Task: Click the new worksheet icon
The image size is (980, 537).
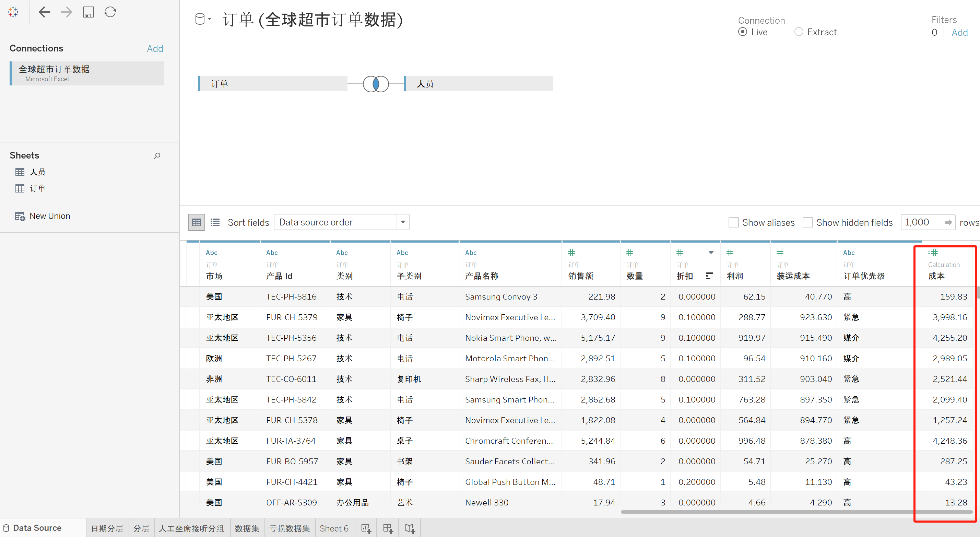Action: (366, 528)
